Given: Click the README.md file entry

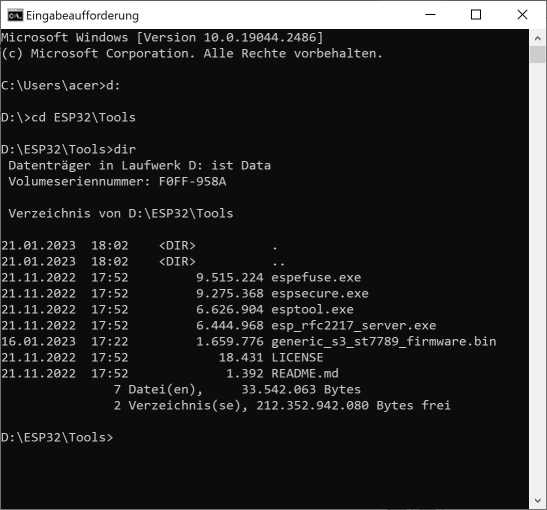Looking at the screenshot, I should pyautogui.click(x=305, y=374).
